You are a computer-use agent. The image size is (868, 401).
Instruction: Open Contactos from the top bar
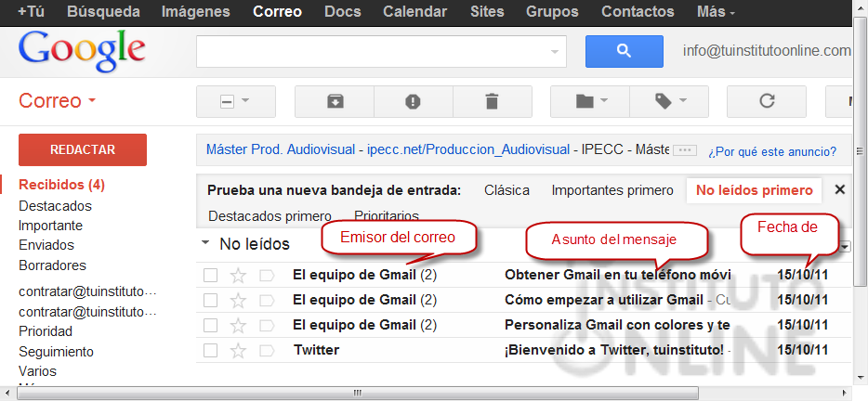(638, 12)
